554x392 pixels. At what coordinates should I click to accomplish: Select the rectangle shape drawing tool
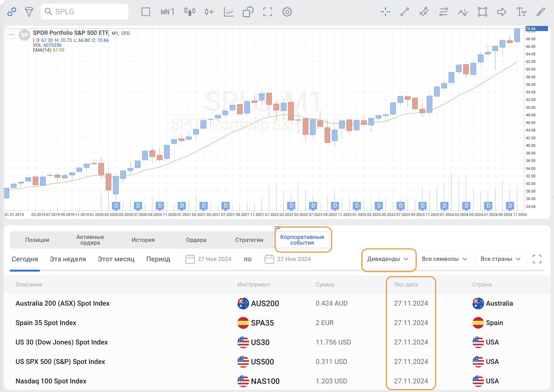[482, 12]
